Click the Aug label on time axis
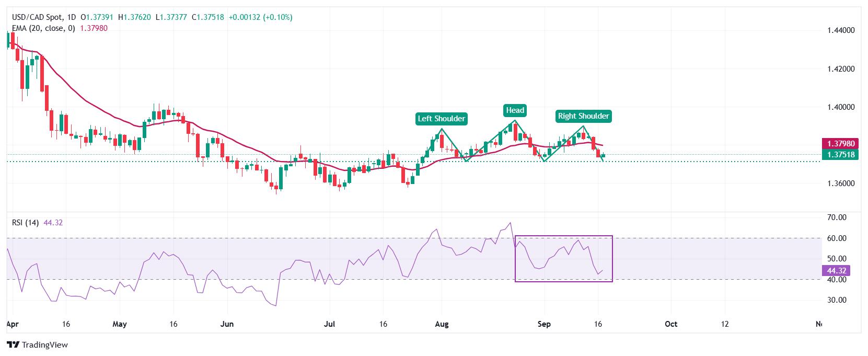 [x=442, y=324]
